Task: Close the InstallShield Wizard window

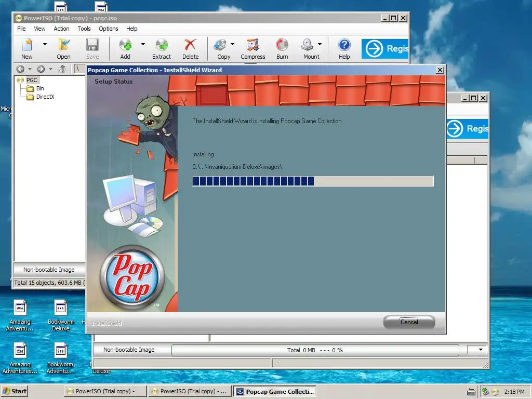Action: [x=440, y=70]
